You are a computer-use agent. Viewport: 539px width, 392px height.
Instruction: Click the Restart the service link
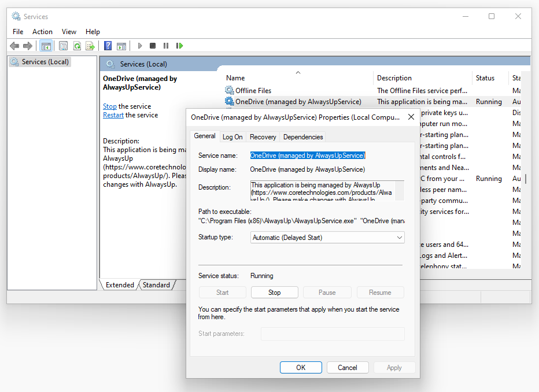point(113,114)
